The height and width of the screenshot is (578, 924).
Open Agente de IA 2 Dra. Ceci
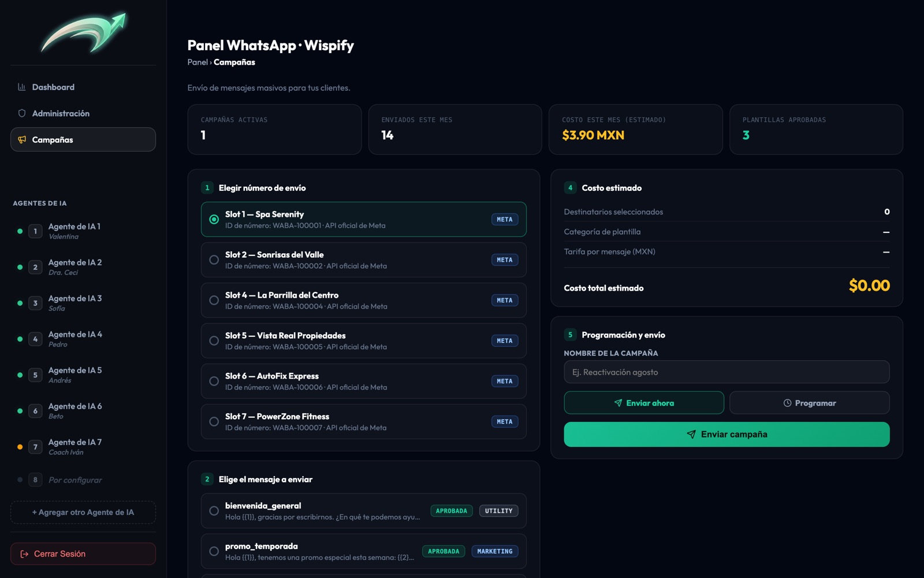[x=83, y=267]
